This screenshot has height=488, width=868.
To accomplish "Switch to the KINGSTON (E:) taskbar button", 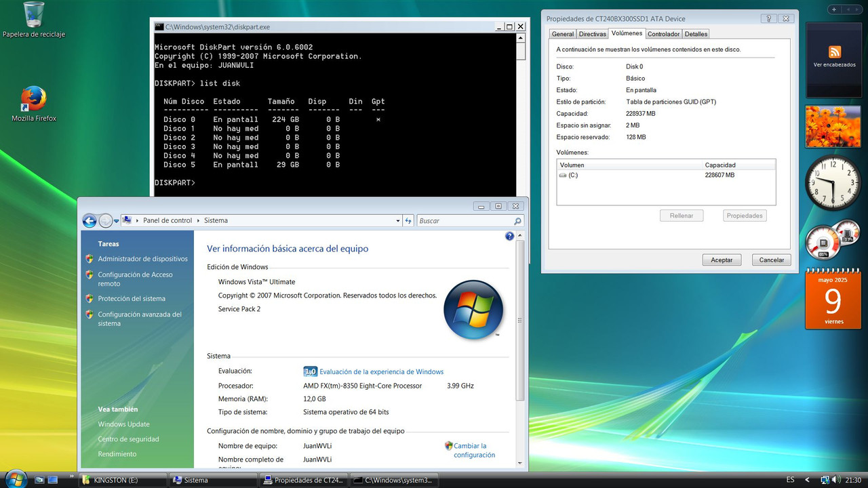I will [122, 480].
